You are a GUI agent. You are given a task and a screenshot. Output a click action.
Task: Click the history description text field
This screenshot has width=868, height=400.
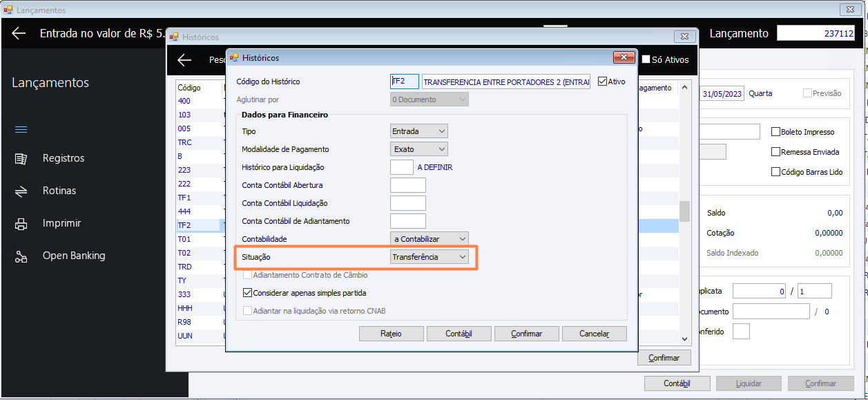506,82
